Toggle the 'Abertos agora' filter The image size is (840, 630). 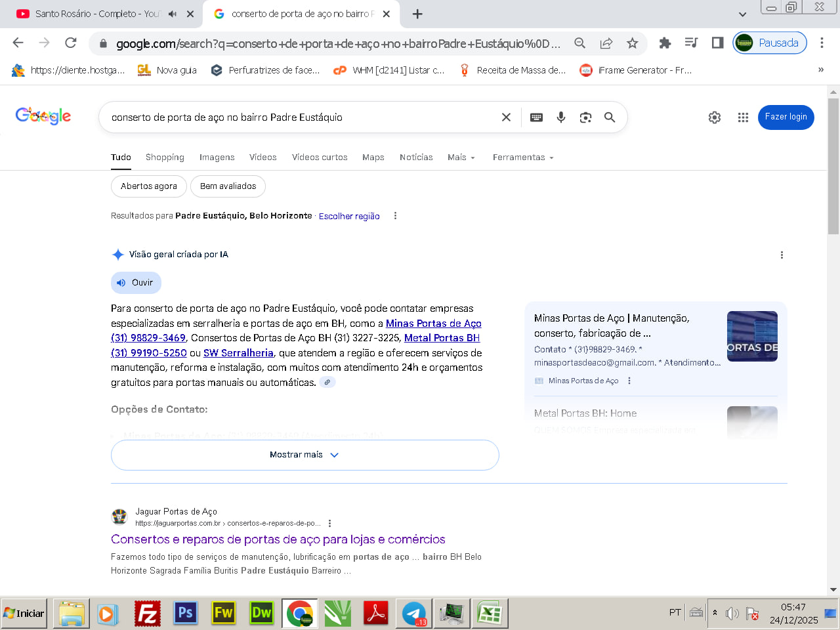tap(149, 186)
